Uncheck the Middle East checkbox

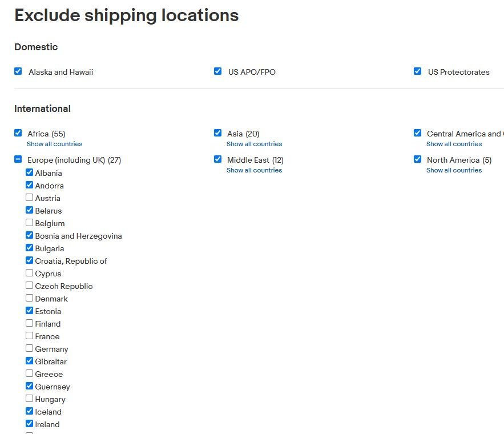[x=217, y=159]
